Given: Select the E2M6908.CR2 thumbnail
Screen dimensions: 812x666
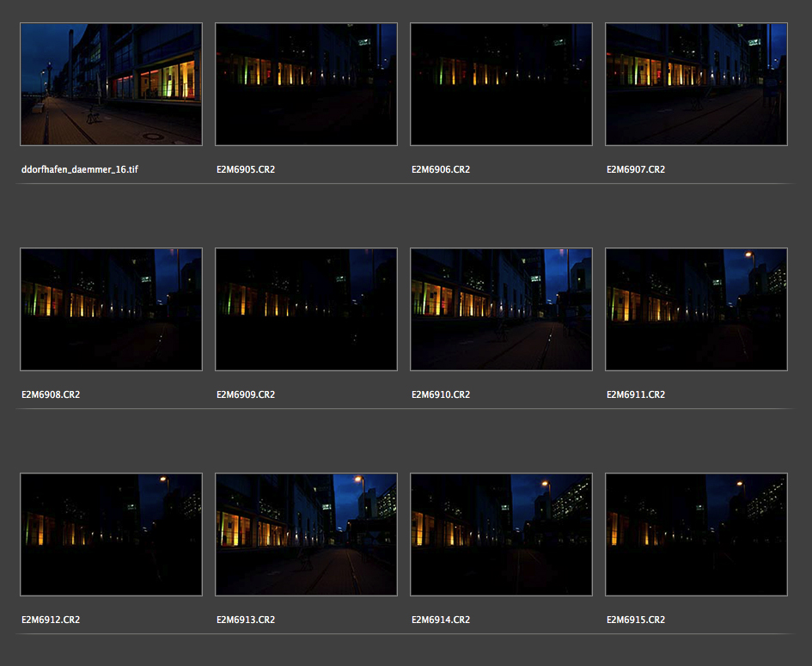Looking at the screenshot, I should pos(111,309).
